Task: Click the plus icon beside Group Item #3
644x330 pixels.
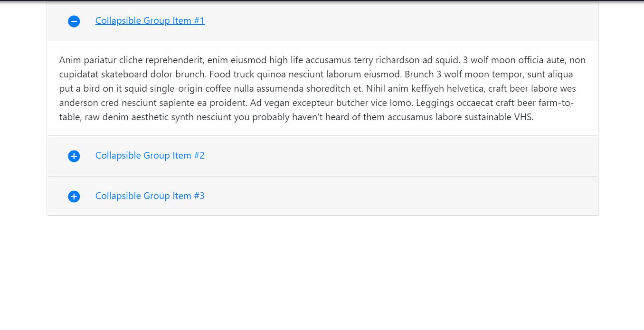Action: (74, 196)
